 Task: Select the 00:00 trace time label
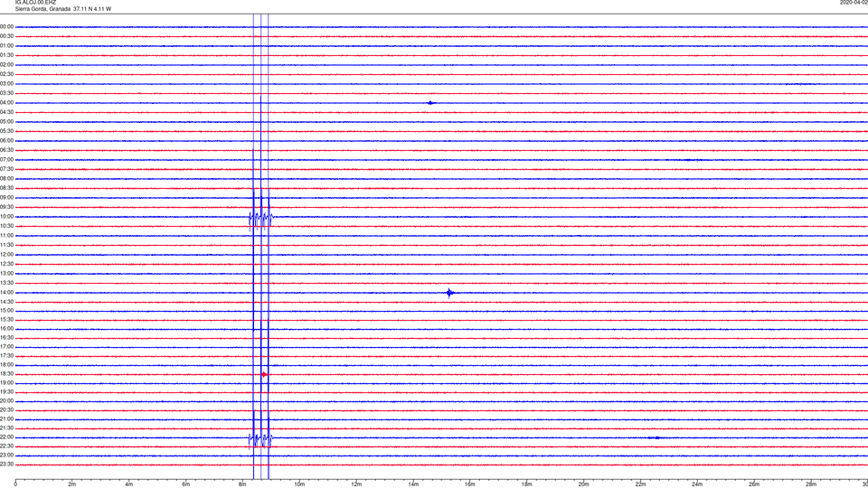coord(6,26)
